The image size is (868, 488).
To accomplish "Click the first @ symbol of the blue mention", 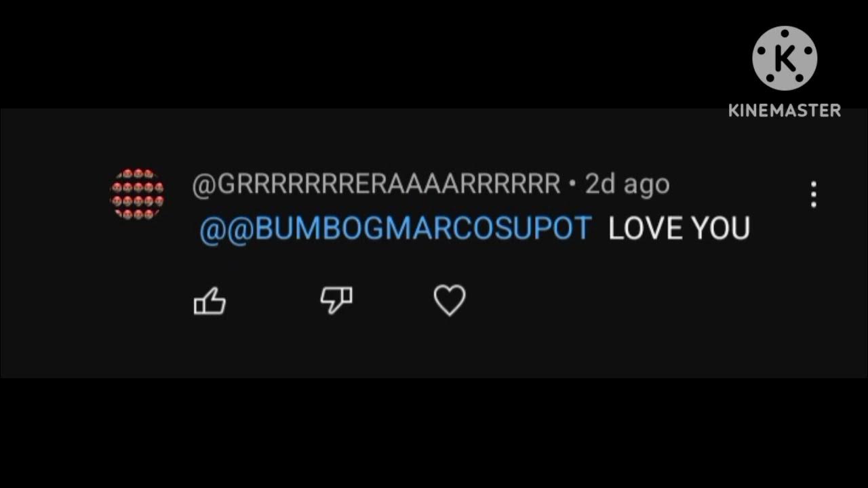I will tap(212, 230).
